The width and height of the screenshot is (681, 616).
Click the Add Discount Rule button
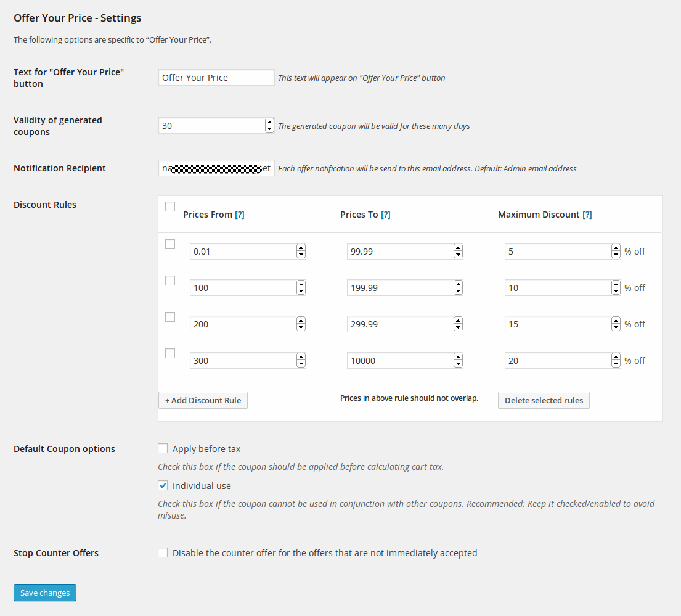coord(203,401)
